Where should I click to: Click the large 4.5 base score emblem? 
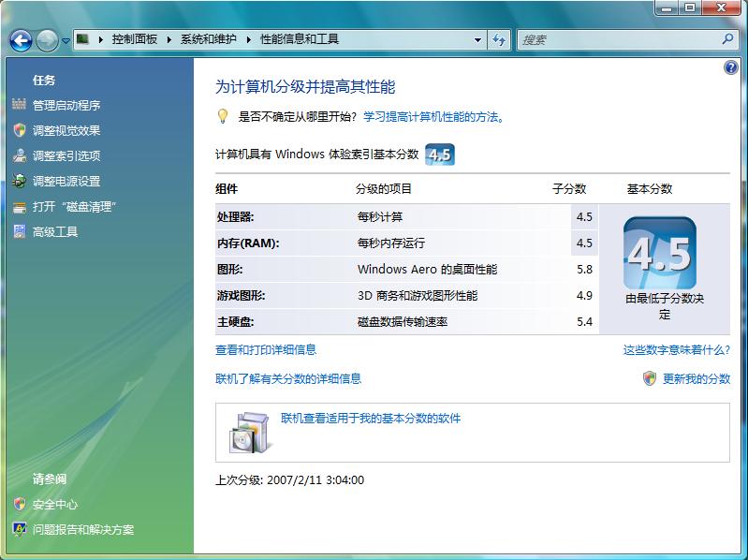click(x=660, y=252)
